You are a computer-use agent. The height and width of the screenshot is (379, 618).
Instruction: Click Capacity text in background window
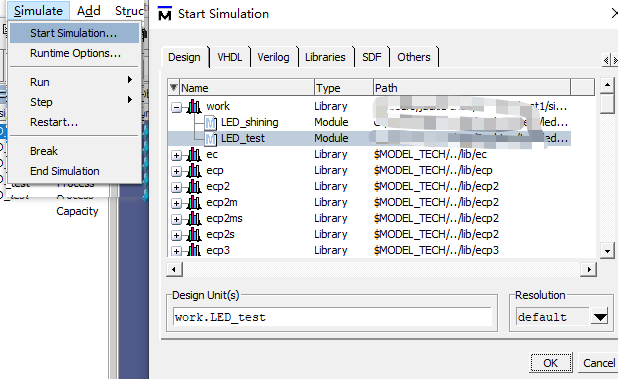pos(77,212)
